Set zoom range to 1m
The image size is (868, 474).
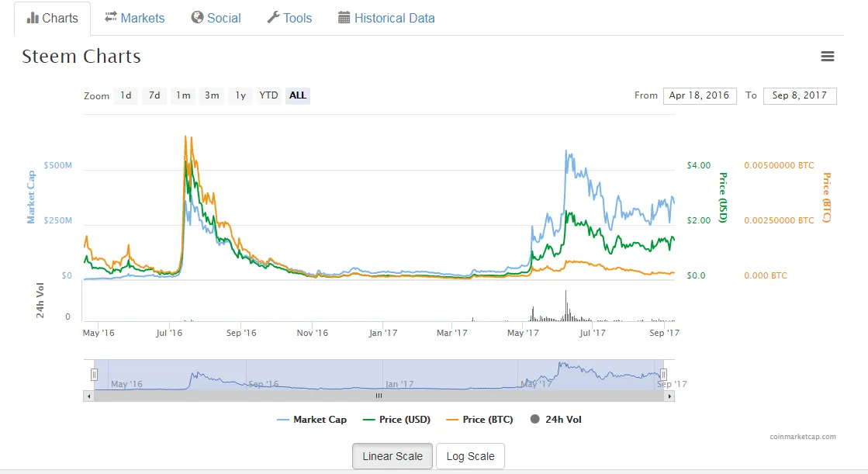click(x=183, y=95)
